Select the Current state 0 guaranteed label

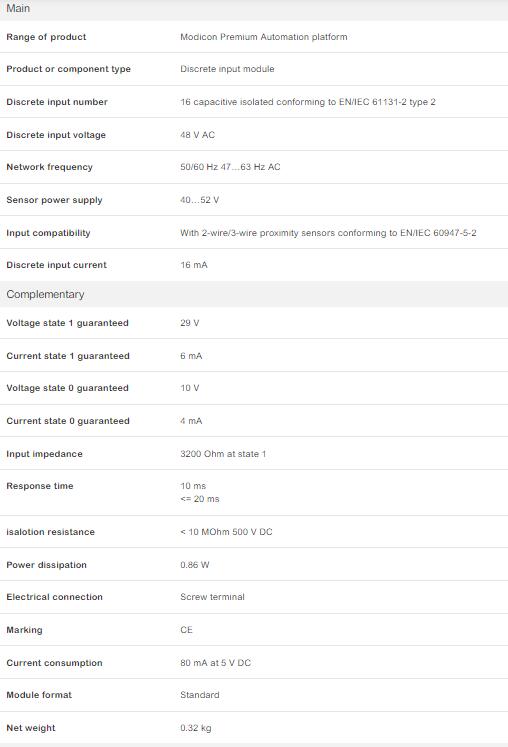[x=68, y=421]
